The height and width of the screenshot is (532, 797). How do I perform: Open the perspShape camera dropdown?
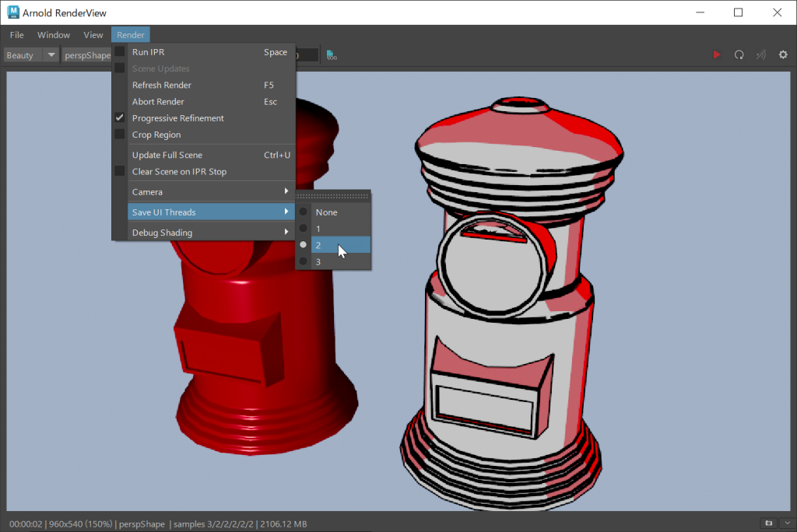pyautogui.click(x=87, y=55)
